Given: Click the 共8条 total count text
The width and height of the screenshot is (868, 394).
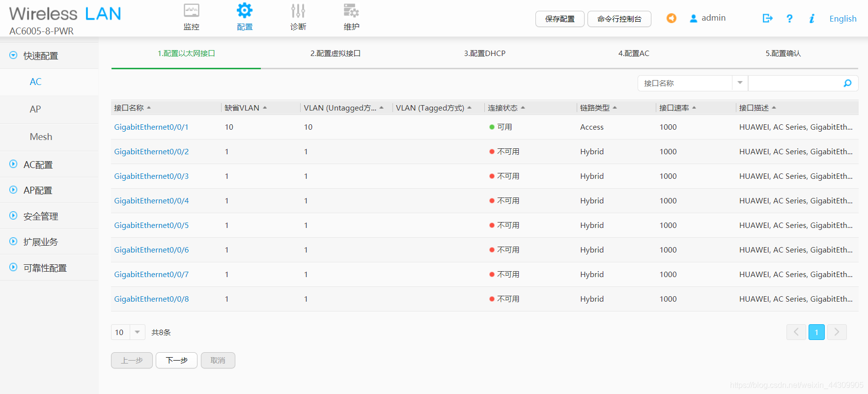Looking at the screenshot, I should [161, 332].
